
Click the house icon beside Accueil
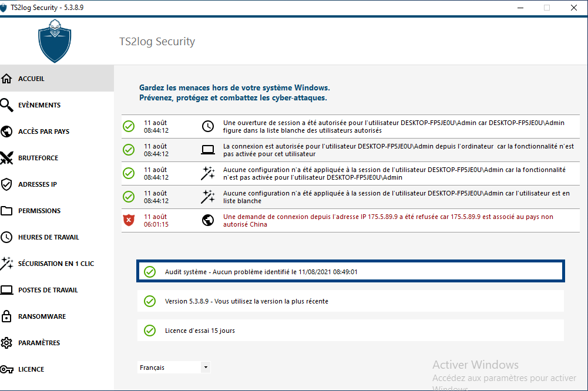(6, 79)
